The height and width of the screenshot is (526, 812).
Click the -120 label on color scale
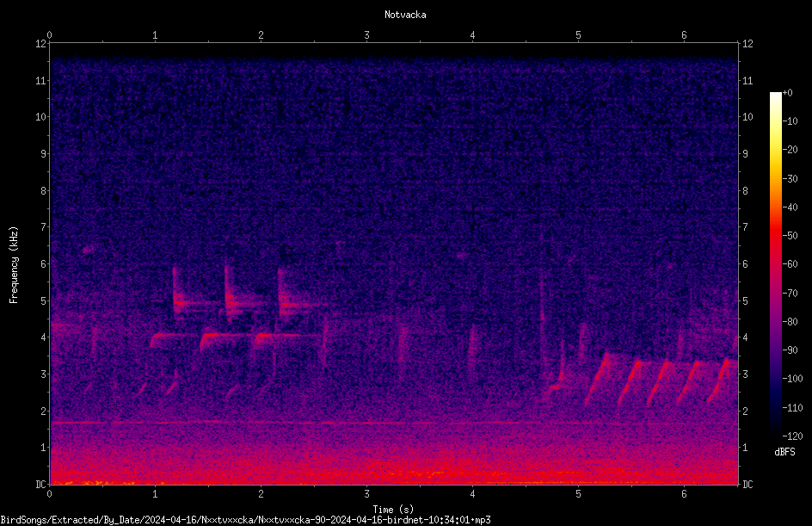pyautogui.click(x=792, y=436)
